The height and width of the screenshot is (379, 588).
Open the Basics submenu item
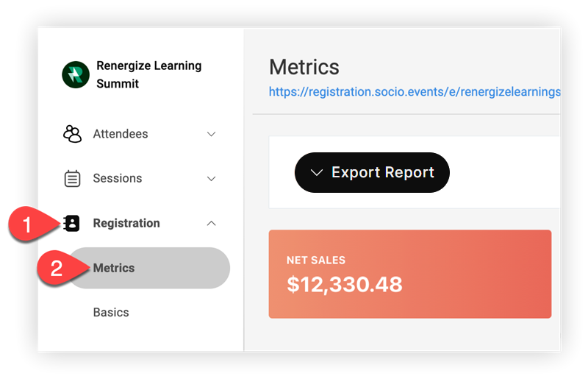point(111,312)
